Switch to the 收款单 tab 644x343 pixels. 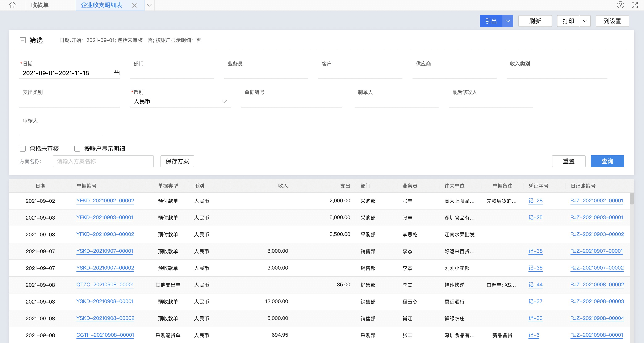pyautogui.click(x=40, y=5)
